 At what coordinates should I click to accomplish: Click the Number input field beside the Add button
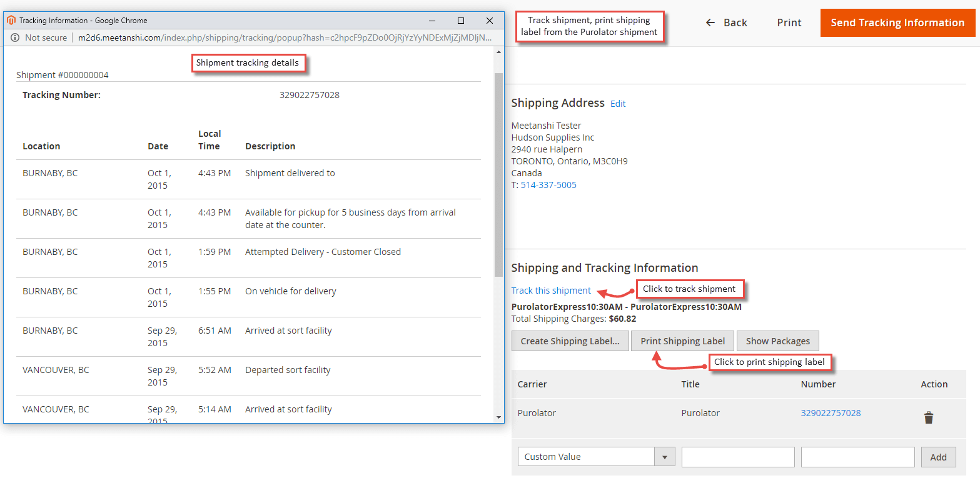(x=857, y=457)
